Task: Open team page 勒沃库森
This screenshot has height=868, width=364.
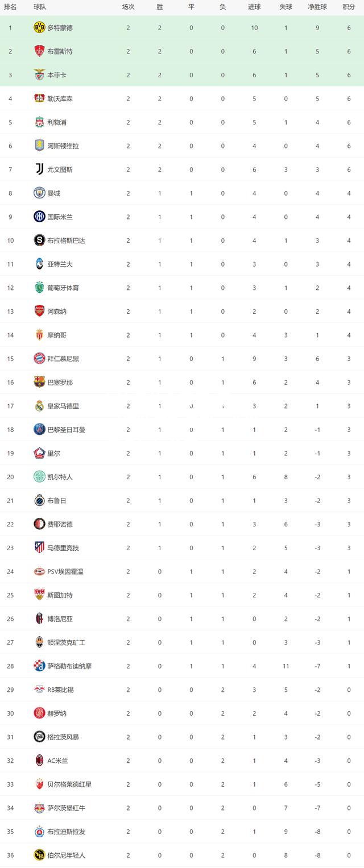Action: (60, 99)
